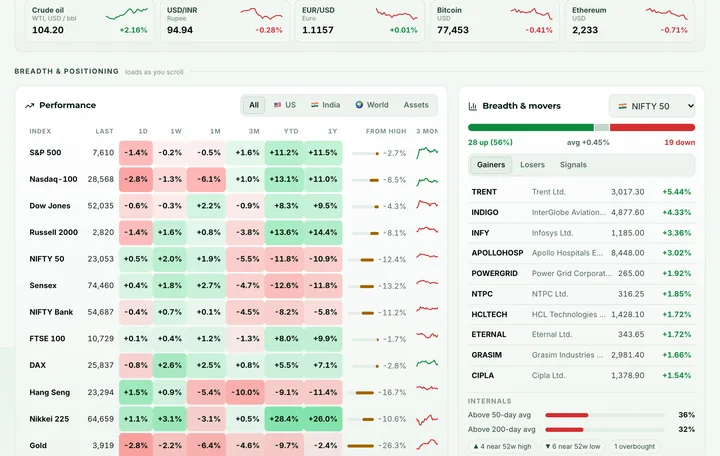
Task: Click the DAX 1W cell +2.6%
Action: tap(170, 366)
